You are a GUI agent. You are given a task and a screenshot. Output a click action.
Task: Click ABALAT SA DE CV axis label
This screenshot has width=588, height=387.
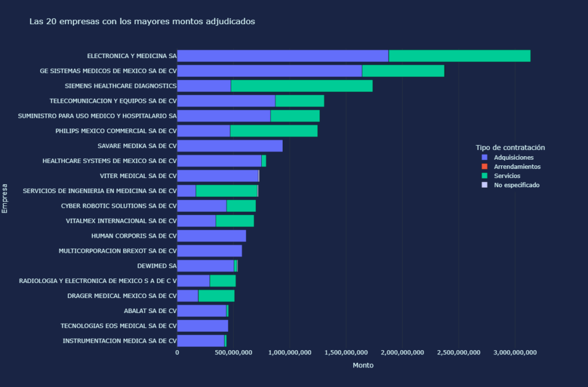tap(150, 311)
